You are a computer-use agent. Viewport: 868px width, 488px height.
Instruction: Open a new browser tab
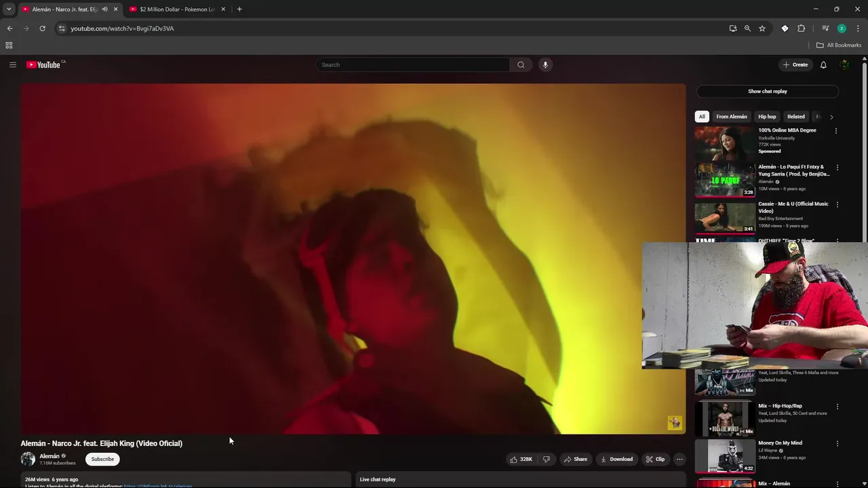tap(239, 9)
